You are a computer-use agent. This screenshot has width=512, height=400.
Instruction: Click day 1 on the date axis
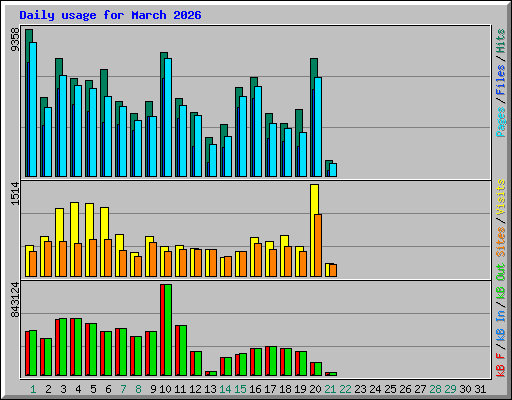(33, 389)
